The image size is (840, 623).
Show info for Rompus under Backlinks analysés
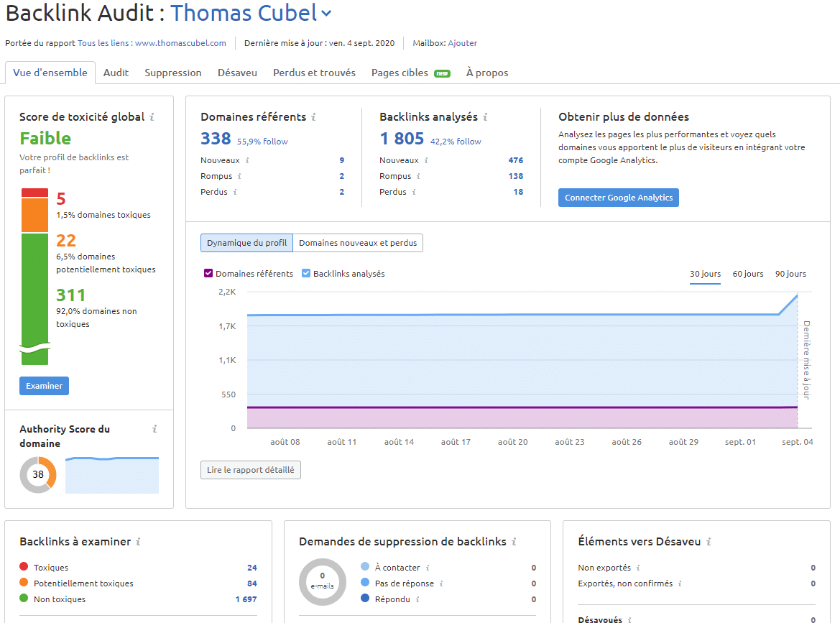pos(418,176)
